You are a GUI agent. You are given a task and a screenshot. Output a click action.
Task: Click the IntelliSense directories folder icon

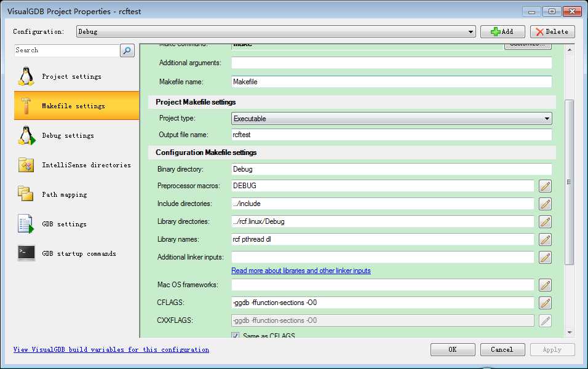[26, 165]
